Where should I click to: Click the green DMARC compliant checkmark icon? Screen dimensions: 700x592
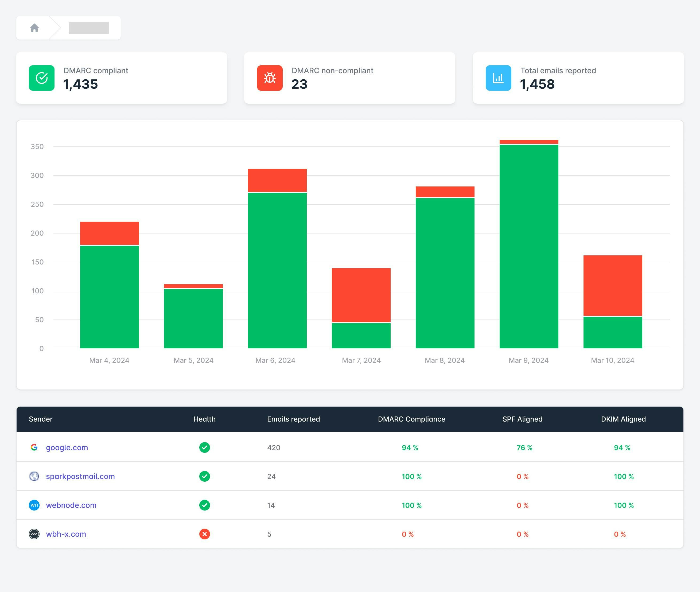[x=42, y=78]
